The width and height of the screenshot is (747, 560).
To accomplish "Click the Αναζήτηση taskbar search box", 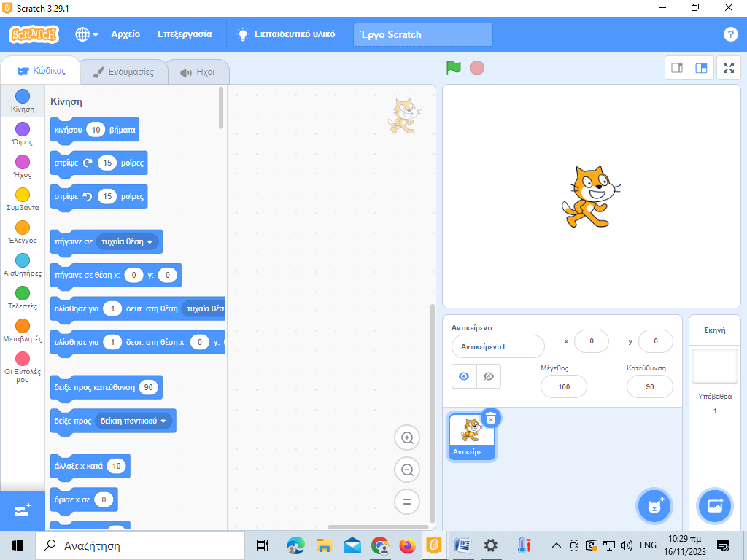I will click(x=139, y=545).
